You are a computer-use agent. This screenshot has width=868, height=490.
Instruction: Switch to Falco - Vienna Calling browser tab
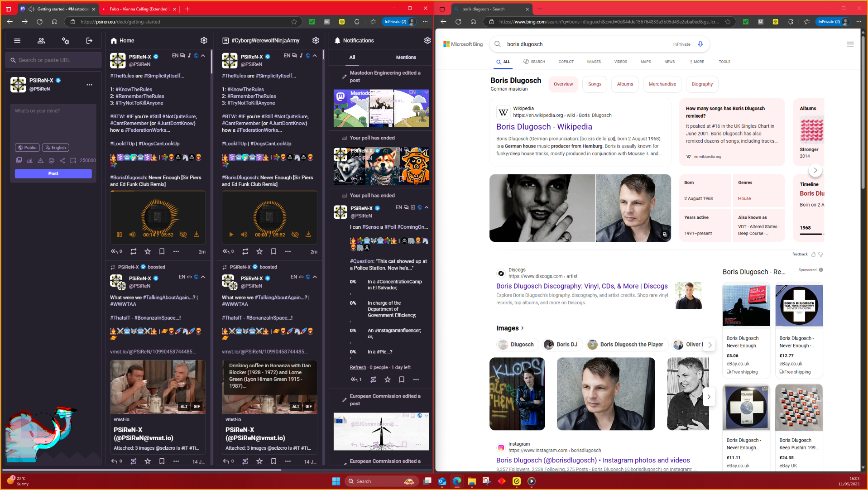[139, 9]
